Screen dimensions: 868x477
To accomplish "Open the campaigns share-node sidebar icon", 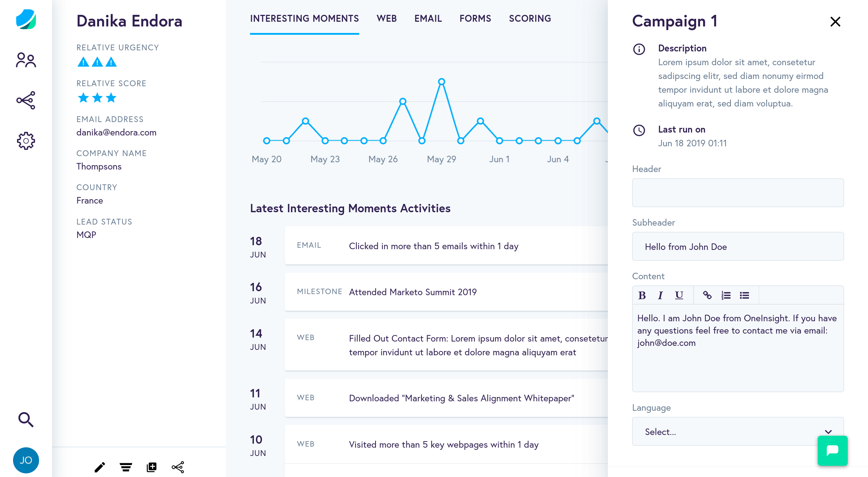I will (26, 100).
